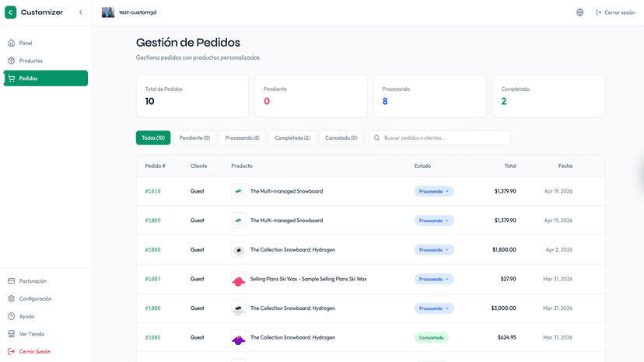Open status dropdown for order #1009
Image resolution: width=644 pixels, height=362 pixels.
(434, 221)
